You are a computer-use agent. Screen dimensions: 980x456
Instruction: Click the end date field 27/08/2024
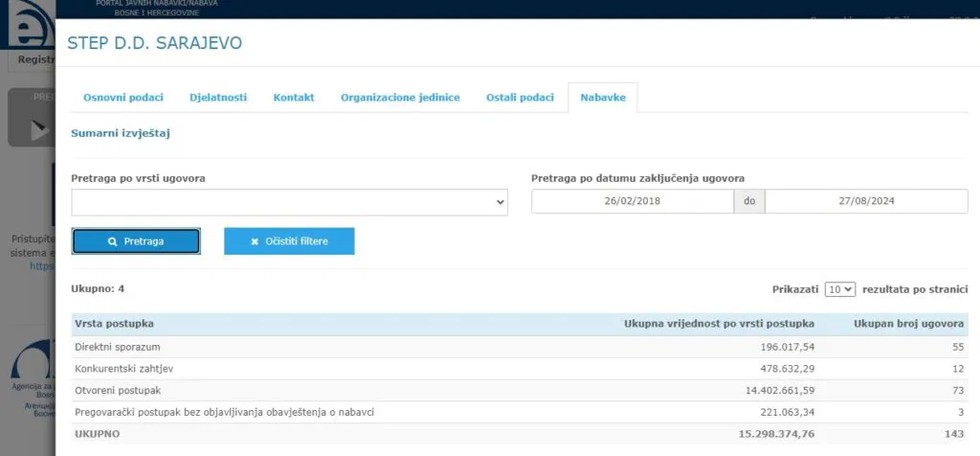point(866,201)
